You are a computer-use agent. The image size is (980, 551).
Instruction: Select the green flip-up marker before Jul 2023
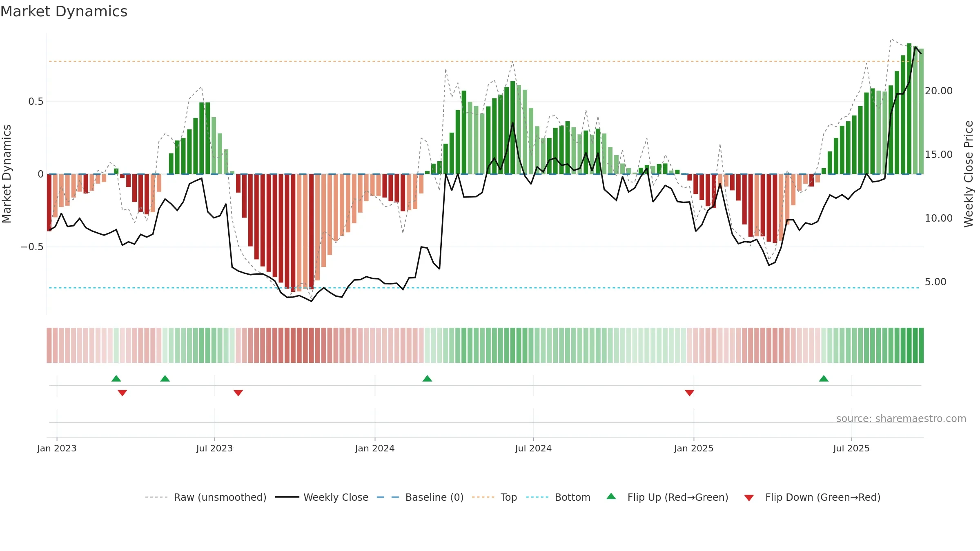coord(165,378)
